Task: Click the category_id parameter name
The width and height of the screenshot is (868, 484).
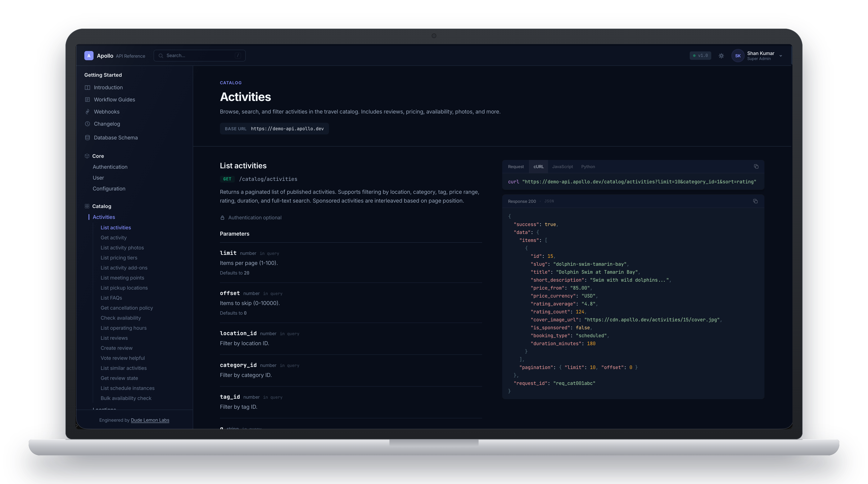Action: click(238, 365)
